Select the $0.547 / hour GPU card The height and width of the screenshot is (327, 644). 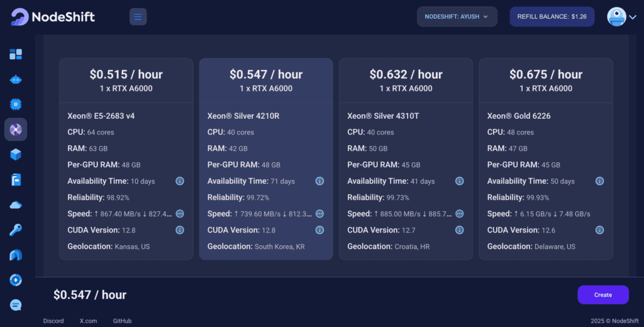[x=266, y=159]
